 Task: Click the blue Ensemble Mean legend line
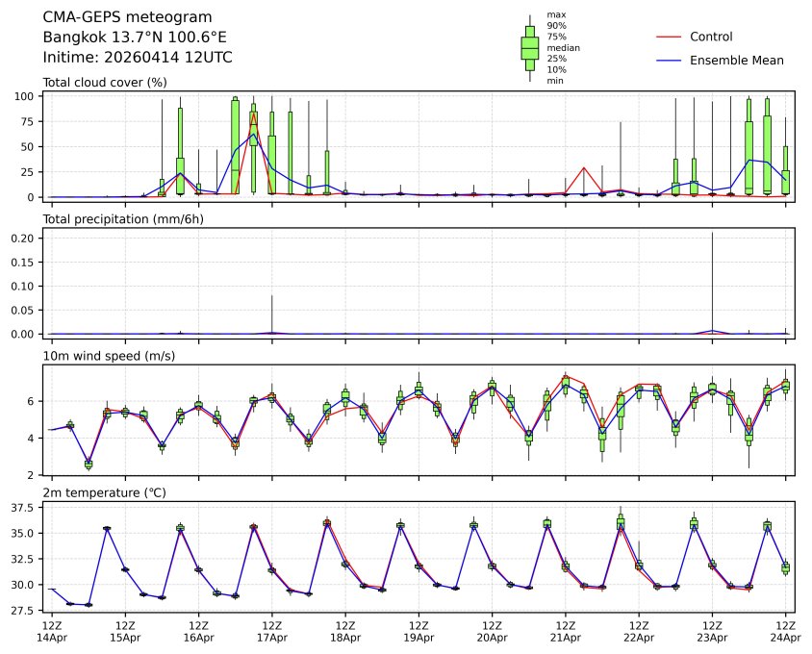(668, 61)
